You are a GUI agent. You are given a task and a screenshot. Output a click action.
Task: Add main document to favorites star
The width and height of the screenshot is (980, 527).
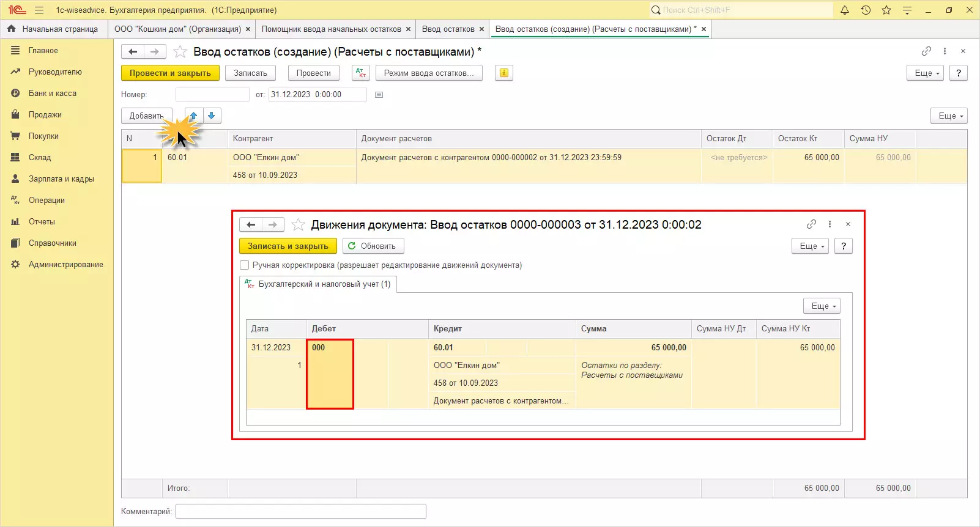point(180,51)
